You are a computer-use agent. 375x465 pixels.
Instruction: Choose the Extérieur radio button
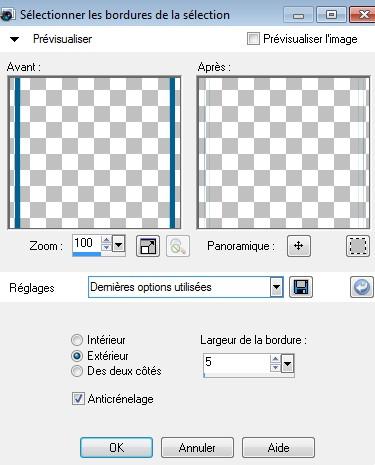click(x=77, y=356)
